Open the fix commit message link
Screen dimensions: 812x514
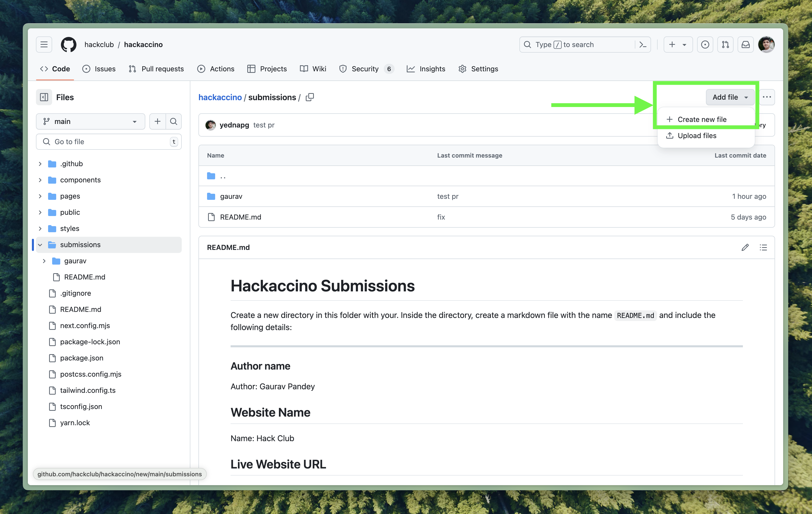click(x=441, y=217)
